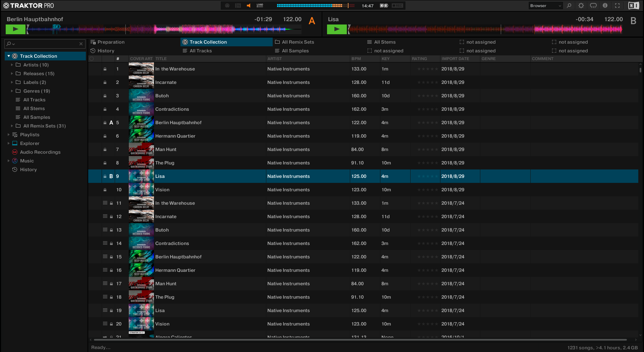The image size is (644, 352).
Task: Click the info icon in header
Action: pos(605,6)
